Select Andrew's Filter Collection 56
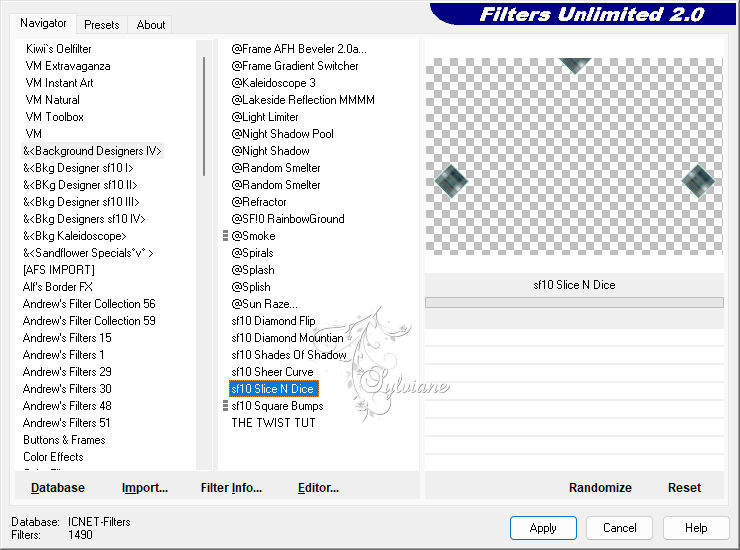Image resolution: width=740 pixels, height=550 pixels. click(x=89, y=304)
